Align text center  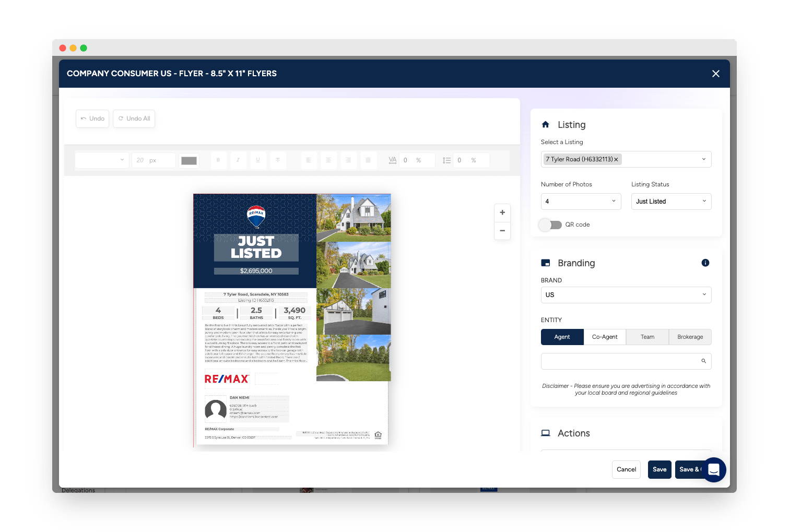click(328, 160)
